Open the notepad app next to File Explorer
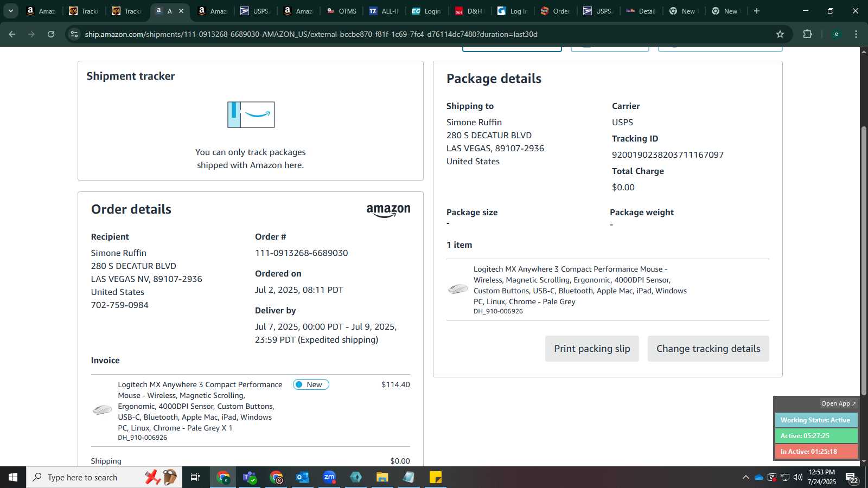Viewport: 868px width, 488px height. pos(409,477)
